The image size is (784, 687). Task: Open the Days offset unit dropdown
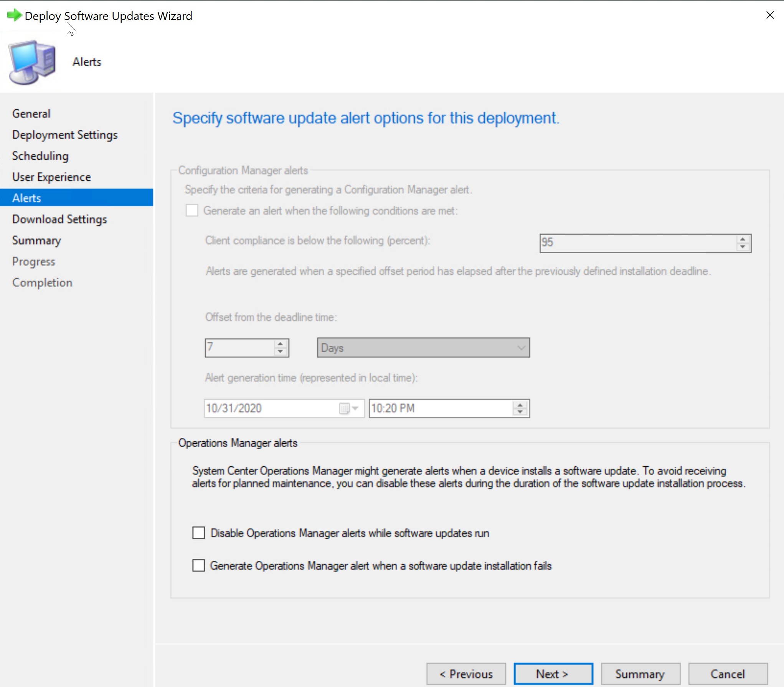tap(521, 348)
